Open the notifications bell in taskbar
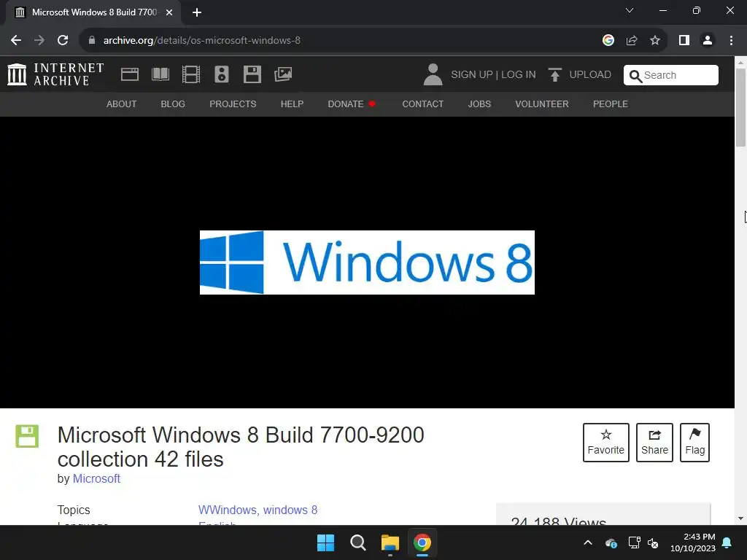 pyautogui.click(x=727, y=542)
